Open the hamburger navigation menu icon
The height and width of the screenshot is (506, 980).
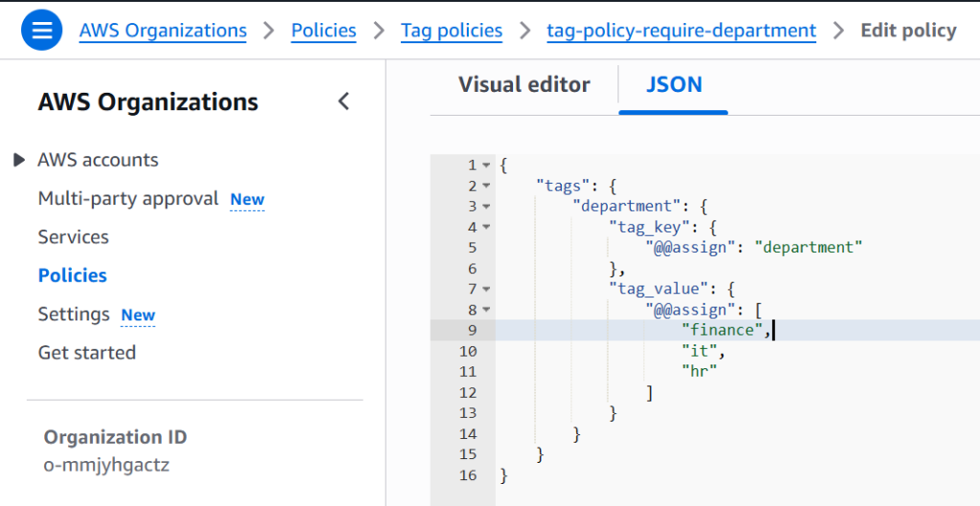tap(42, 30)
